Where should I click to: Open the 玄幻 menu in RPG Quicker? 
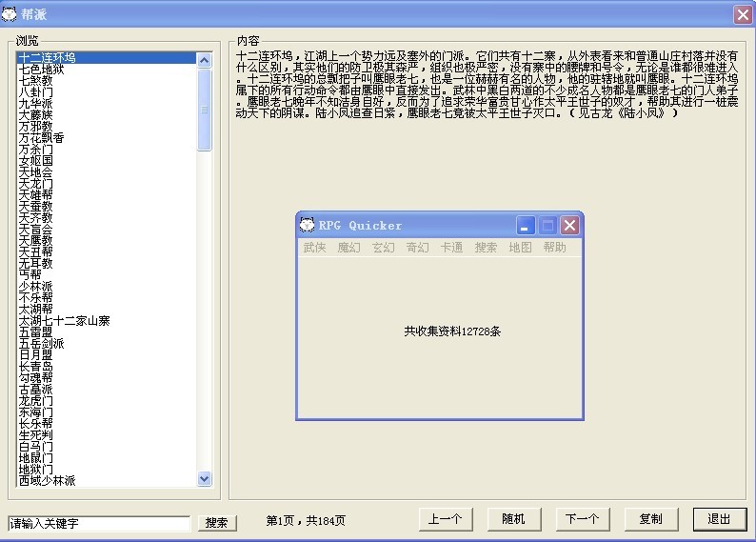click(x=384, y=248)
